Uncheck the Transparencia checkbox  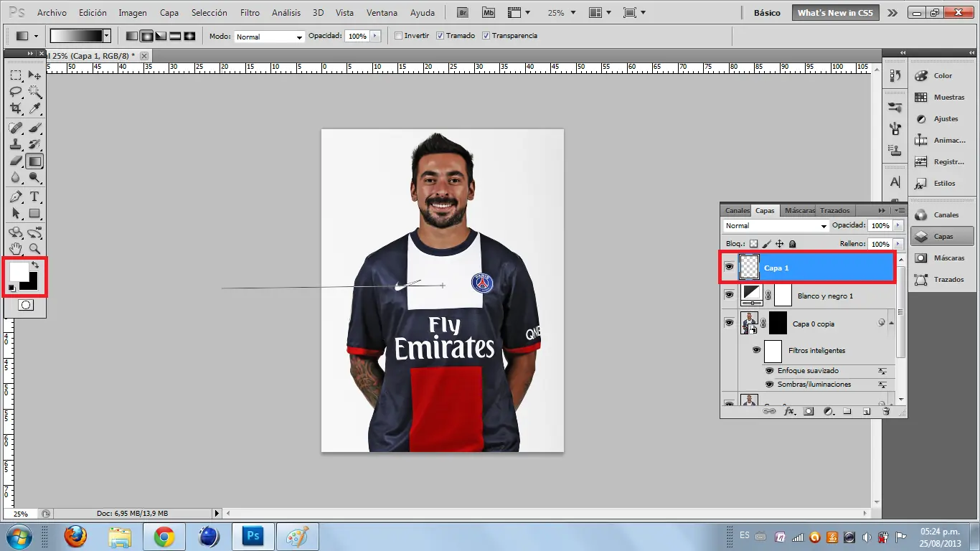click(x=486, y=36)
